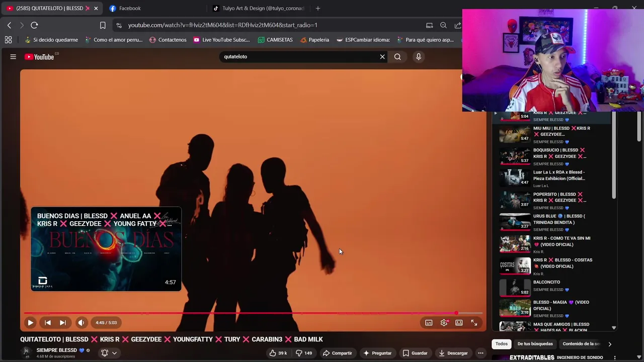
Task: Open the zoom magnifier in address bar
Action: pos(443,25)
